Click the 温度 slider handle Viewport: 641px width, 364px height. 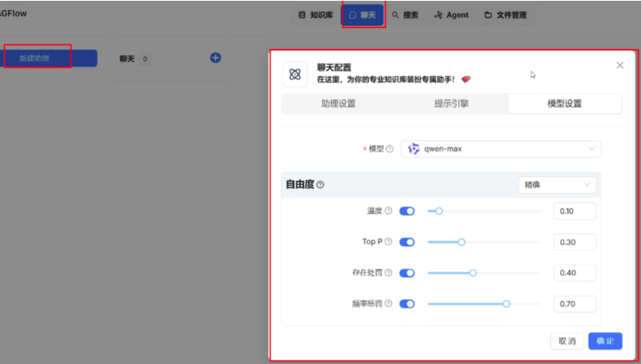point(439,212)
